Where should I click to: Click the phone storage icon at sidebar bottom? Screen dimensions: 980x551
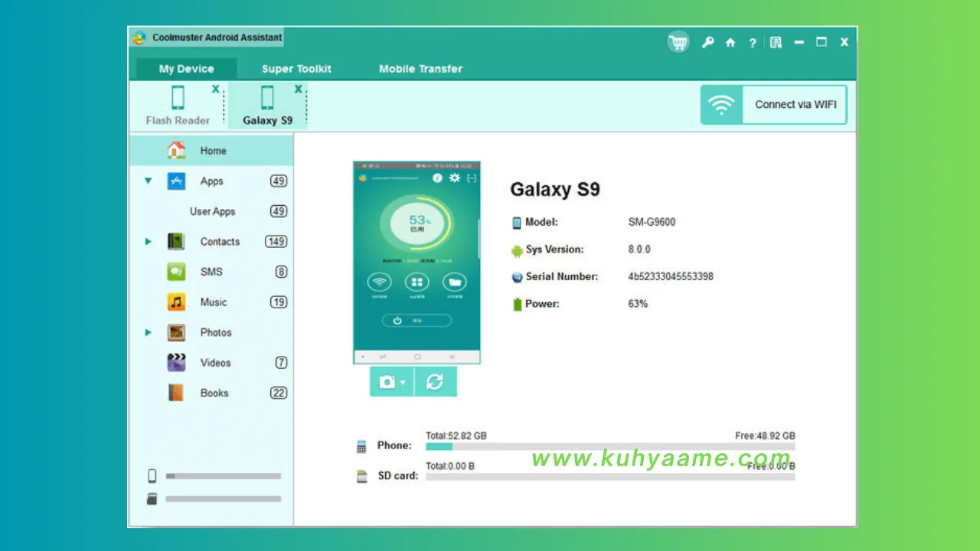point(152,476)
